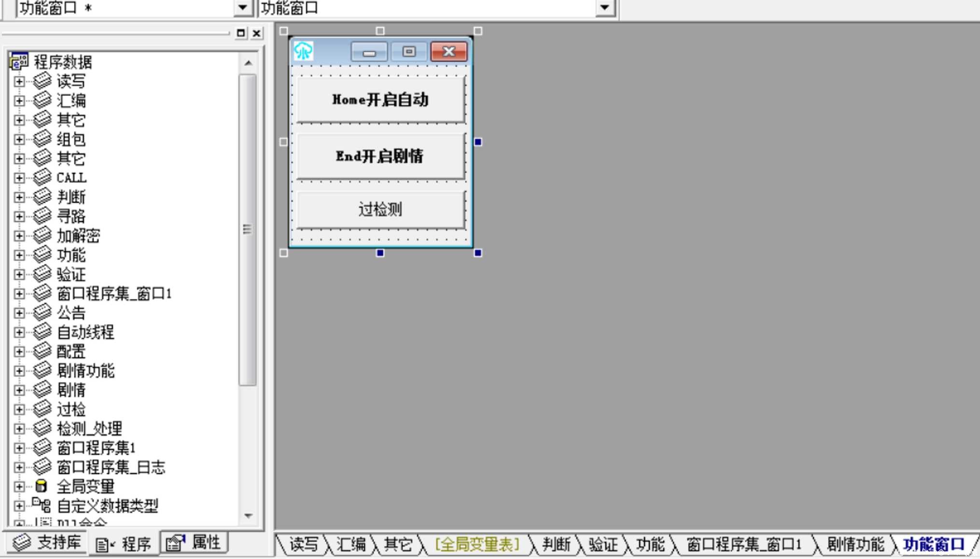
Task: Select the 过检 module icon
Action: (42, 409)
